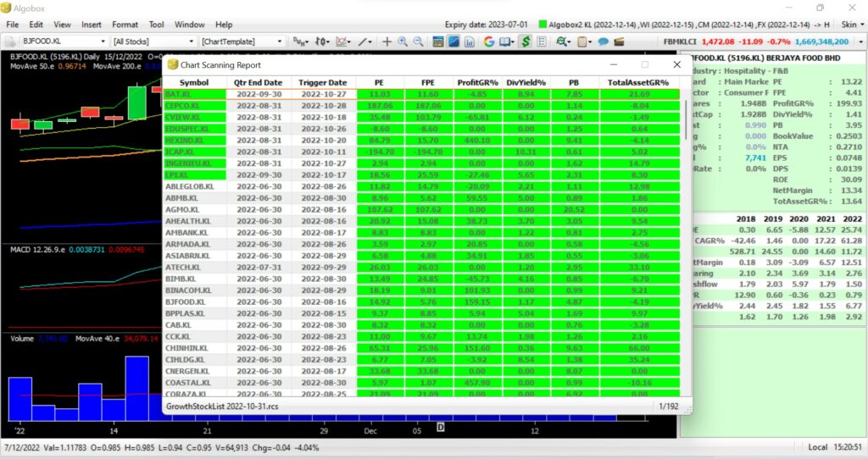Click the D marker on chart time axis
The image size is (868, 459).
[441, 427]
